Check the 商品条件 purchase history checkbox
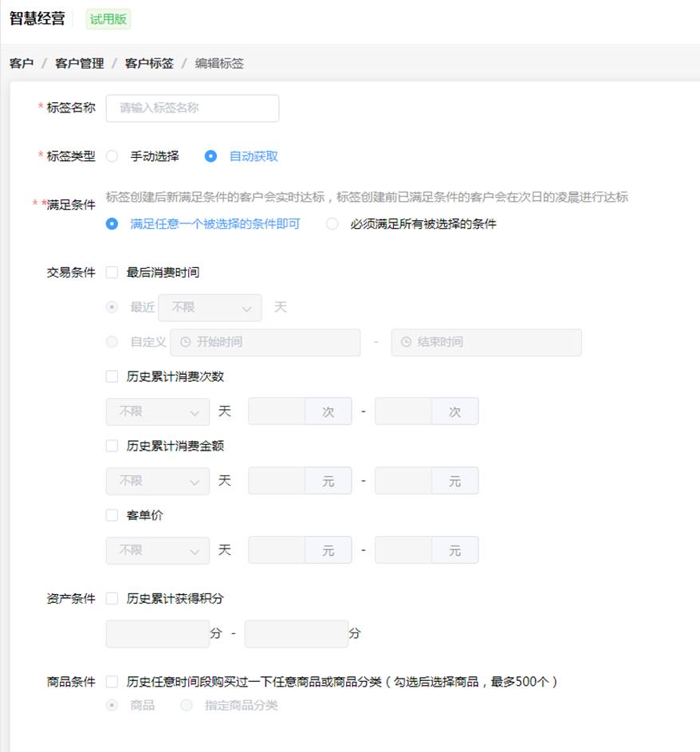This screenshot has width=700, height=752. point(112,682)
